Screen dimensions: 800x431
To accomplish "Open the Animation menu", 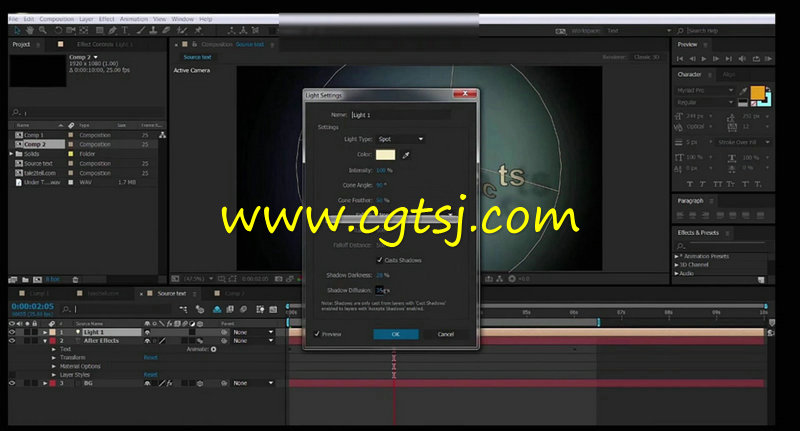I will click(x=134, y=19).
